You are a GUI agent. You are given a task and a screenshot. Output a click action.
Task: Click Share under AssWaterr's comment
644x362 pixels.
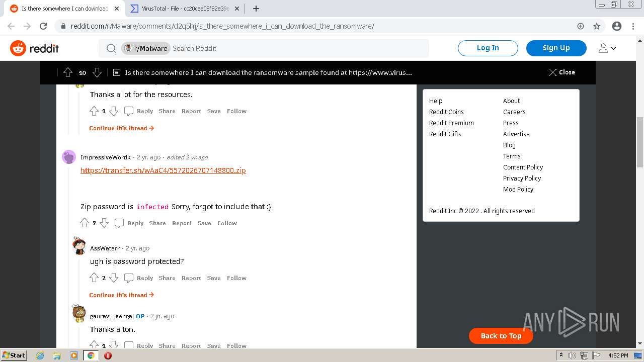click(x=167, y=278)
